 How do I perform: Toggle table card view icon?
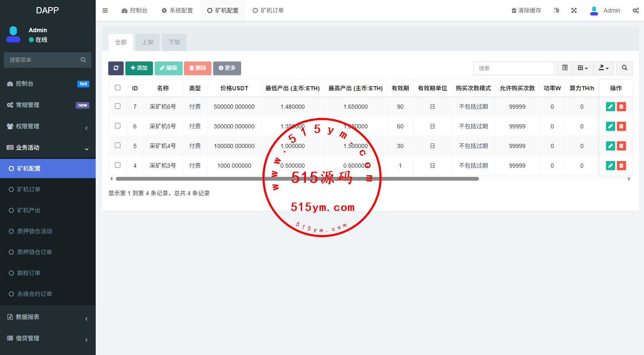pyautogui.click(x=565, y=68)
